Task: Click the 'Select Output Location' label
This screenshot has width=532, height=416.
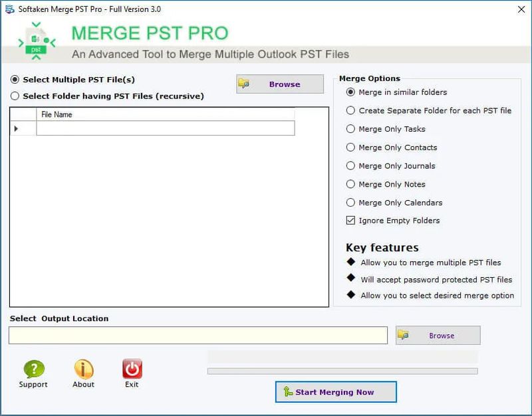Action: click(x=59, y=318)
